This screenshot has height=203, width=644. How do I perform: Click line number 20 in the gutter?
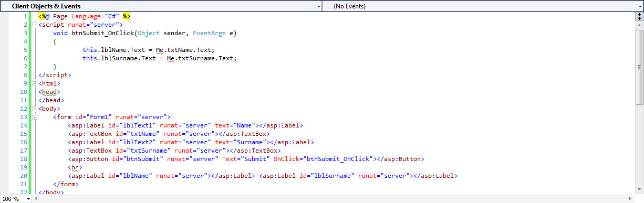click(x=24, y=176)
